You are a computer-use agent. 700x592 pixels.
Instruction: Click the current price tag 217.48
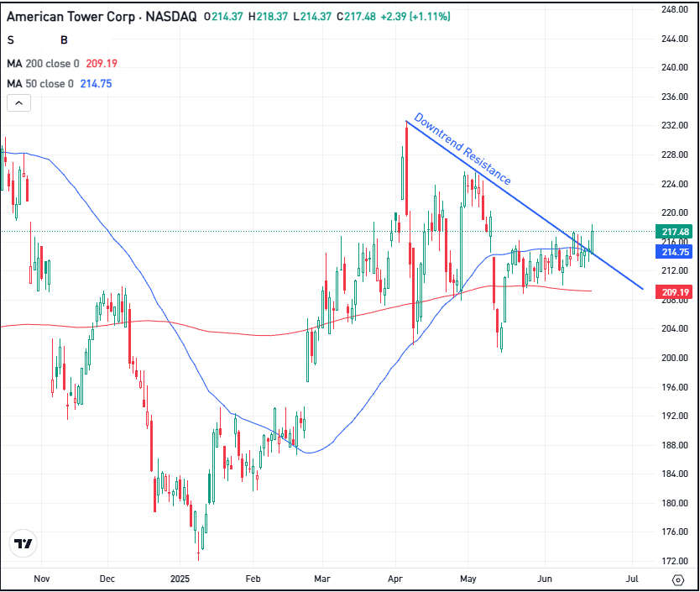click(674, 232)
